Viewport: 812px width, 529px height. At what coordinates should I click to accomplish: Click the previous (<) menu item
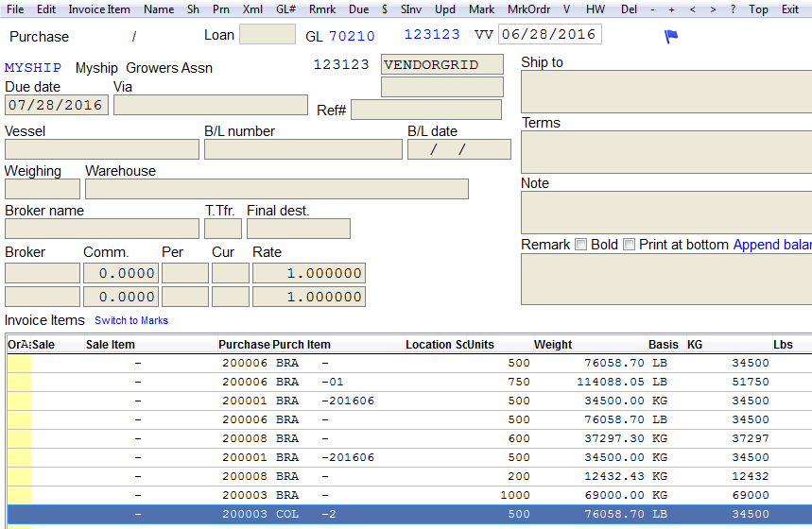tap(692, 9)
